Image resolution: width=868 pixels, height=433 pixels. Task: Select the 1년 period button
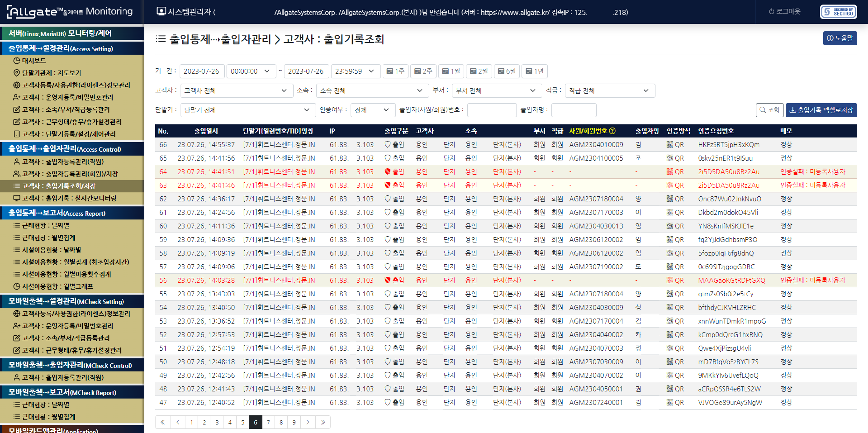(x=534, y=71)
